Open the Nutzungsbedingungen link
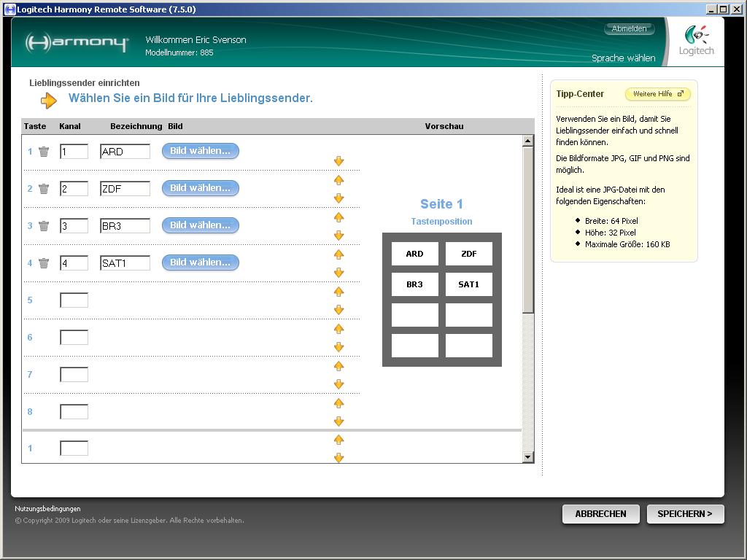The image size is (747, 560). pyautogui.click(x=47, y=508)
